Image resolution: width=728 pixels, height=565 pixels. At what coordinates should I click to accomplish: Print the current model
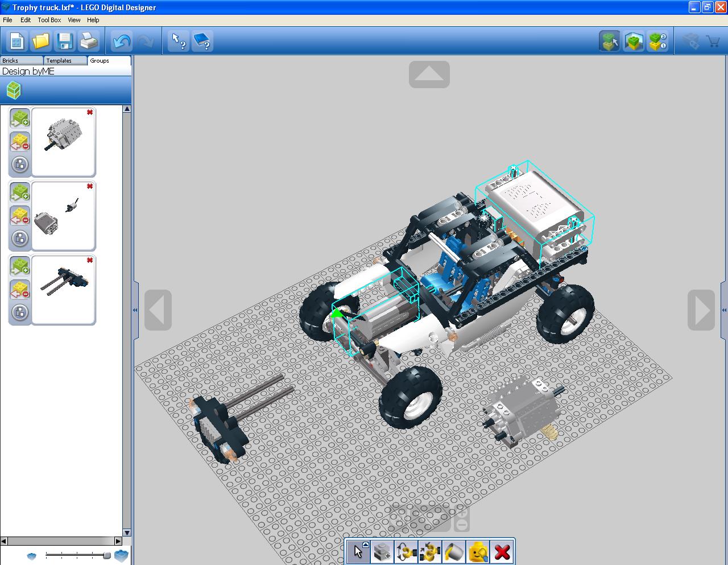point(88,41)
